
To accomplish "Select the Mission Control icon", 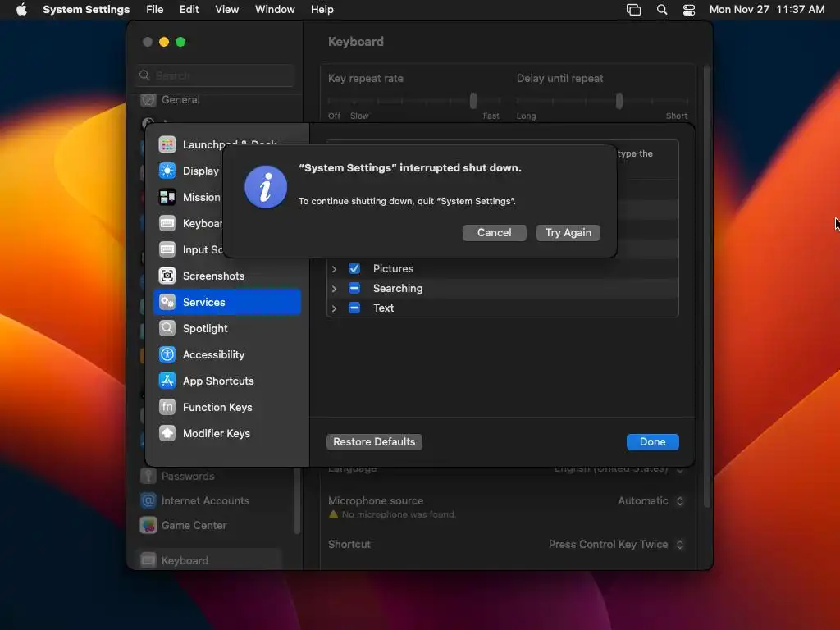I will [167, 197].
